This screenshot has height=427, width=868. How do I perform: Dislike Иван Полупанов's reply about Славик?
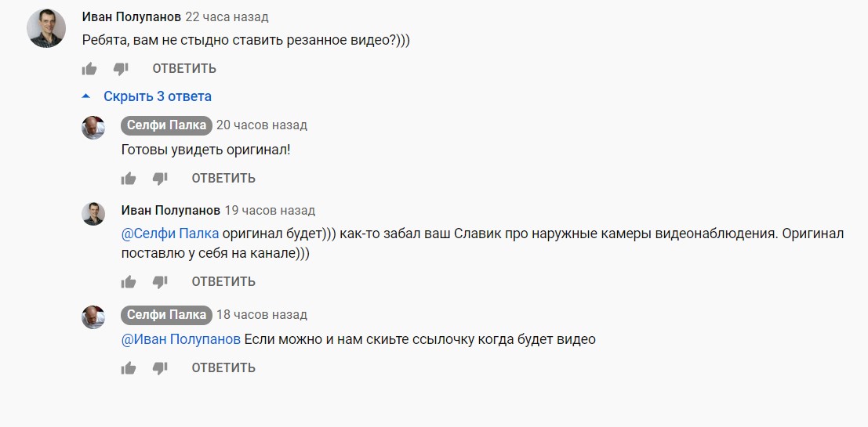(160, 281)
